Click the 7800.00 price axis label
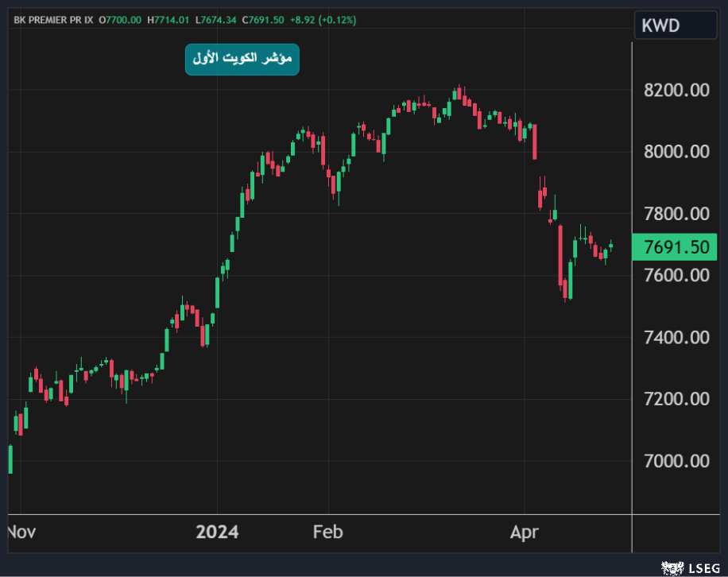Screen dimensions: 728x577 coord(676,214)
